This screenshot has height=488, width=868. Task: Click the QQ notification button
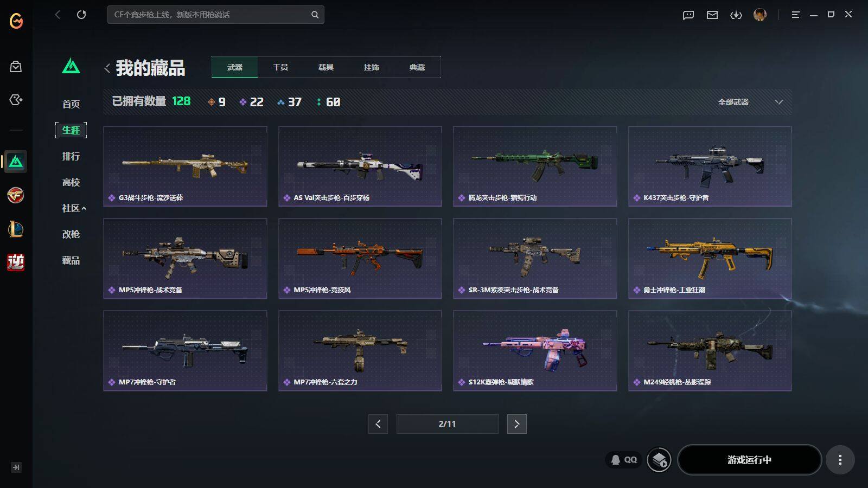tap(624, 460)
